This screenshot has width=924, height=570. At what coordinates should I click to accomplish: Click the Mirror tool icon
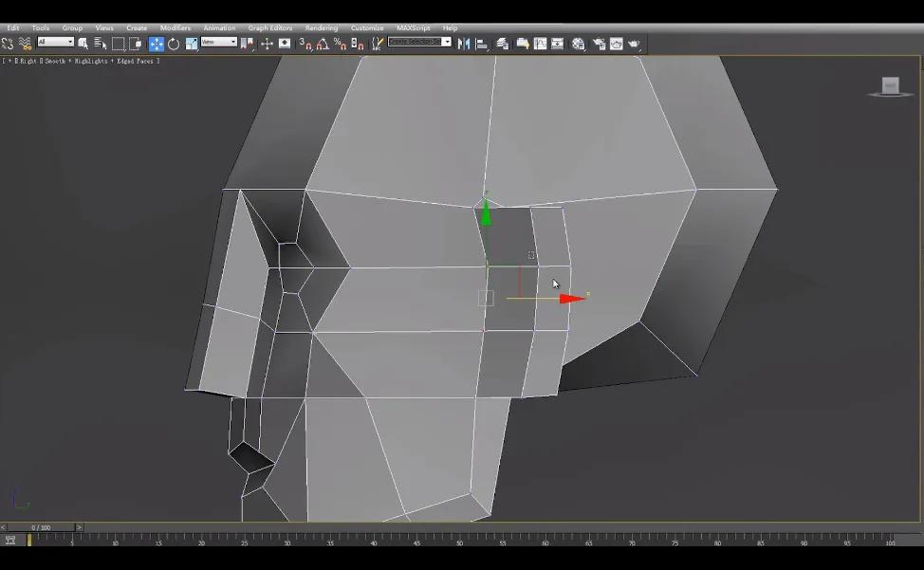(466, 43)
